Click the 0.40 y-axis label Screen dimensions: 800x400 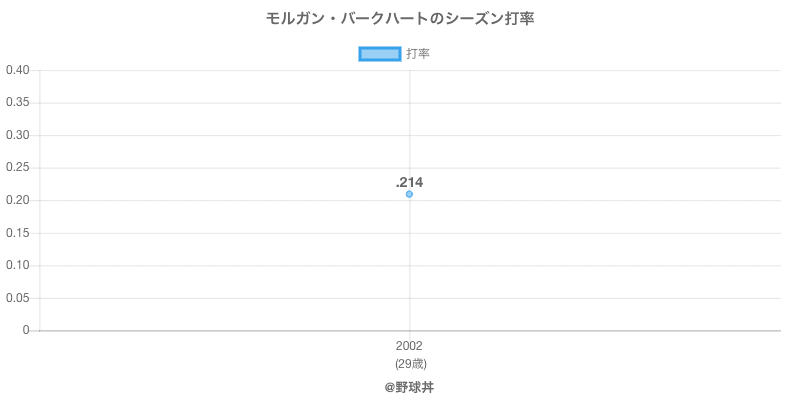coord(17,70)
